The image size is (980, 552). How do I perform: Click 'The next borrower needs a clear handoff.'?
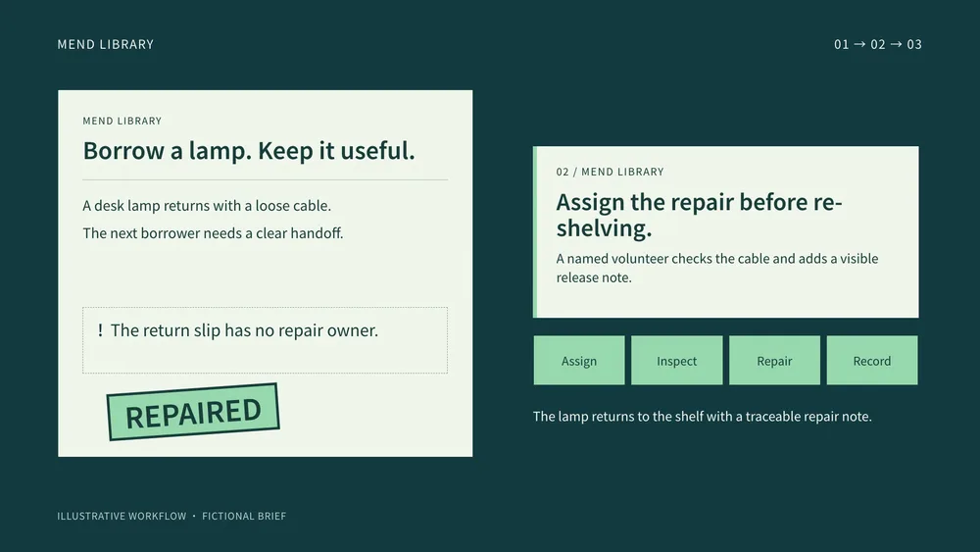[x=213, y=233]
